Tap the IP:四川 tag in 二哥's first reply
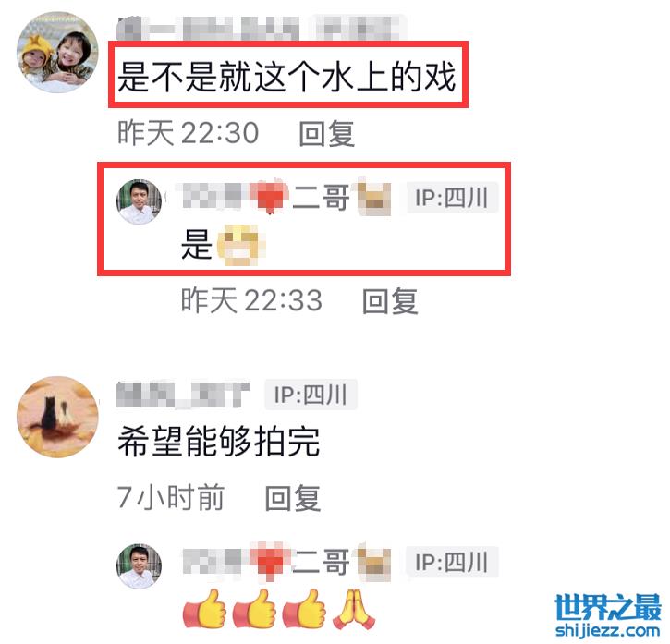The height and width of the screenshot is (644, 670). (x=452, y=197)
